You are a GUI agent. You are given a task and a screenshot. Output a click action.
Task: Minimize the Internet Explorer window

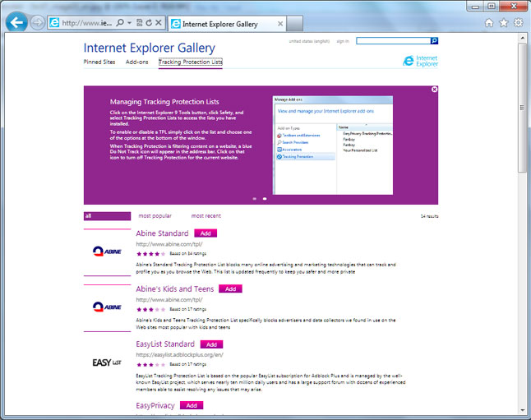pos(475,7)
